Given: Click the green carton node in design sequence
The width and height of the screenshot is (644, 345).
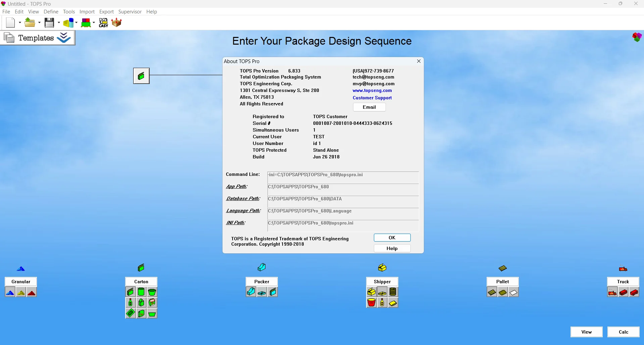Looking at the screenshot, I should pos(141,76).
